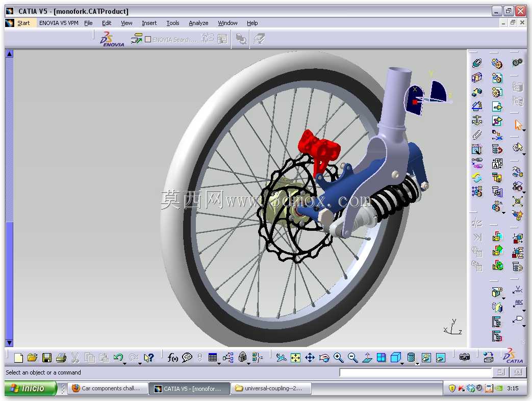Click the flag note annotation icon
532x401 pixels.
pos(518,319)
